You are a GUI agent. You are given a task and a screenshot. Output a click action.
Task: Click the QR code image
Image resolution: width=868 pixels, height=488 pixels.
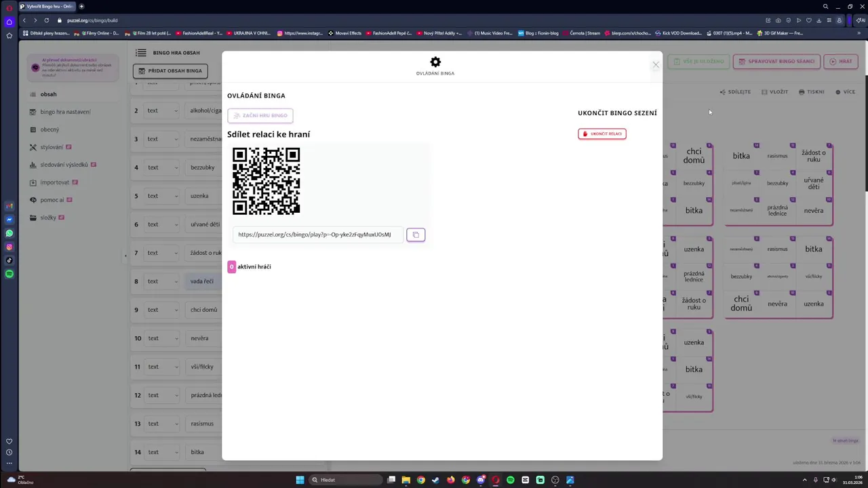pyautogui.click(x=266, y=181)
